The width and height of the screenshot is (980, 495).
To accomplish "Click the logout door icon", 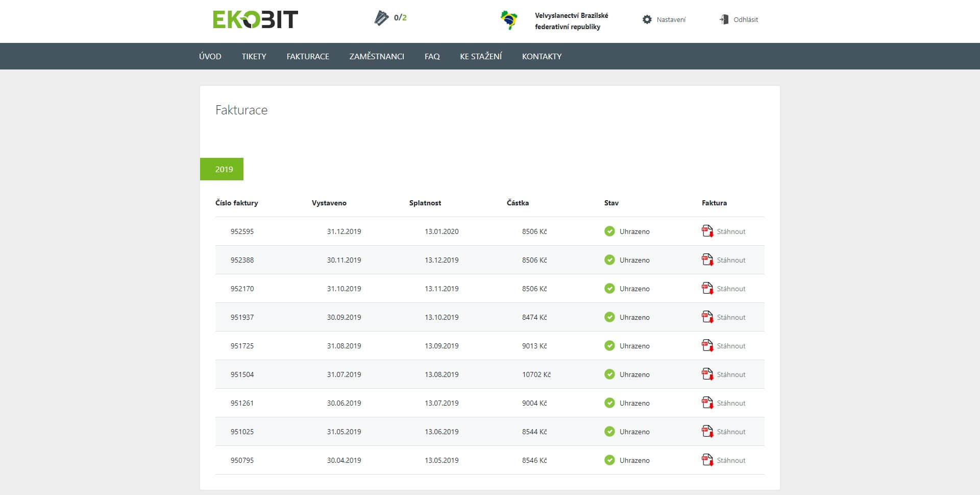I will (x=724, y=19).
